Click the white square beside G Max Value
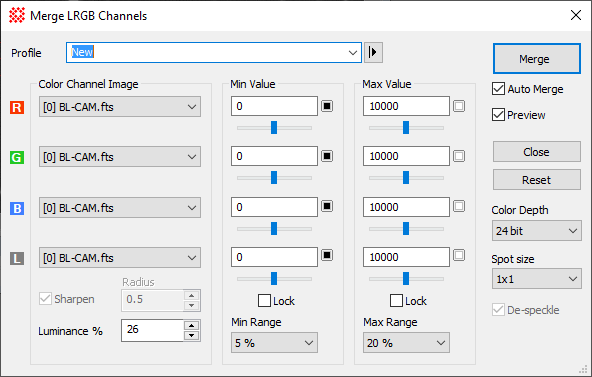 coord(459,156)
